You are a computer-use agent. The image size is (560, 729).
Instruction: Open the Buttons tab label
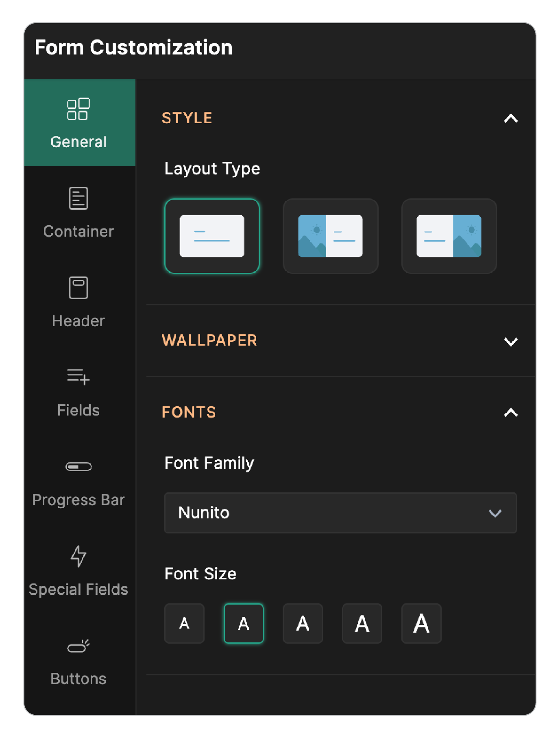pos(78,679)
